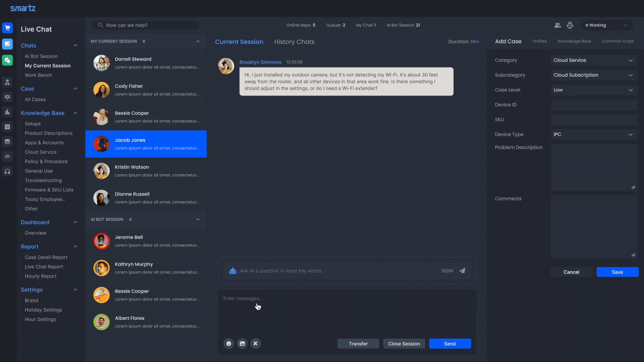The height and width of the screenshot is (362, 644).
Task: Click the balance scales sidebar icon
Action: (x=7, y=97)
